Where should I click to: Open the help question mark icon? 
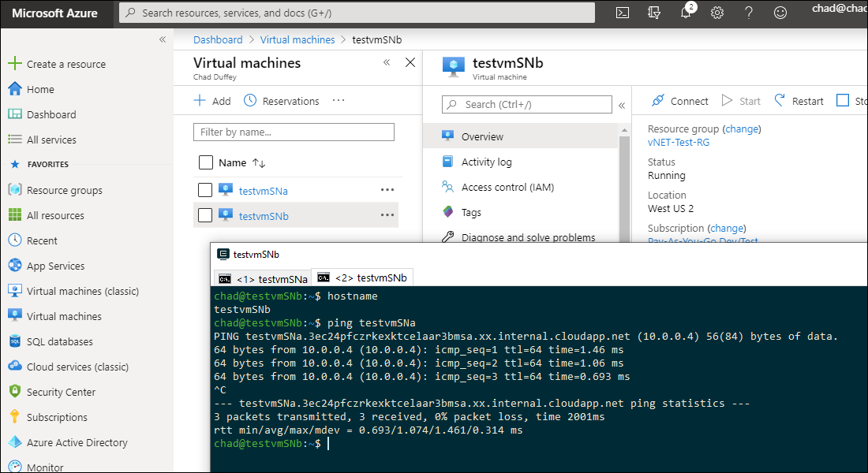click(x=749, y=13)
